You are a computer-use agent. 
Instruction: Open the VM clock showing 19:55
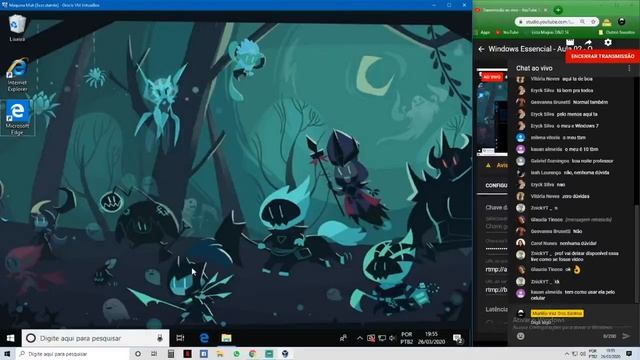pyautogui.click(x=431, y=338)
